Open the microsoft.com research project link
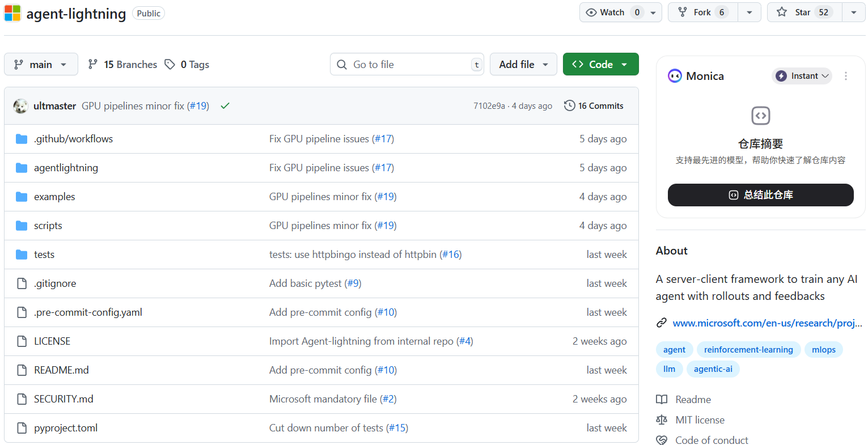The height and width of the screenshot is (445, 868). tap(767, 323)
